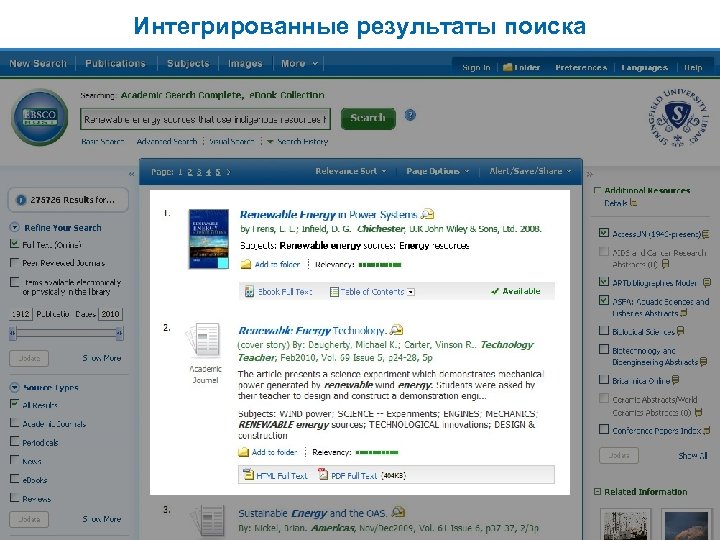Collapse Refine Your Search section
This screenshot has width=720, height=540.
[x=14, y=227]
